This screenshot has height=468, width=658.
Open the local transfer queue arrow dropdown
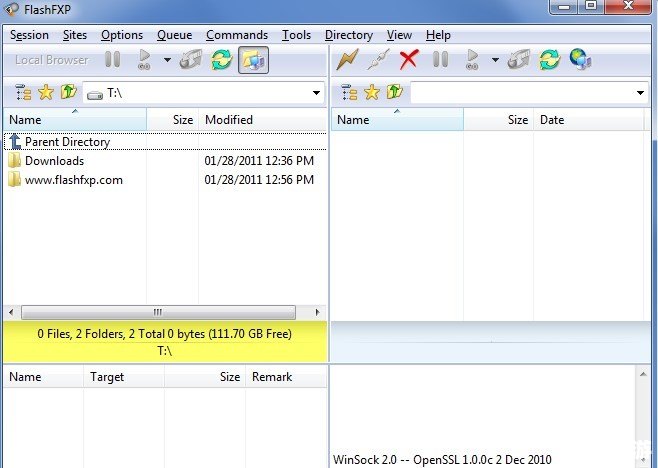click(x=167, y=60)
